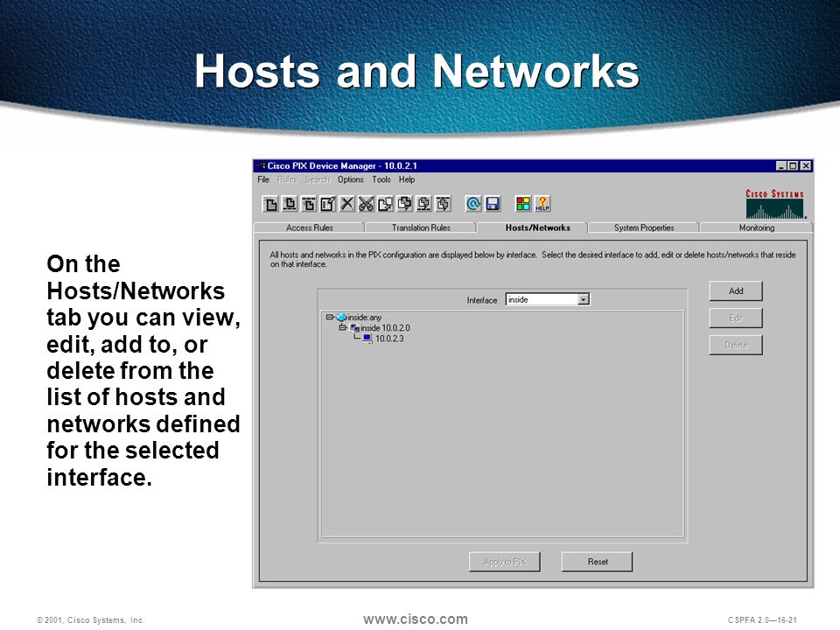Maximize the PIX Device Manager window

(793, 166)
